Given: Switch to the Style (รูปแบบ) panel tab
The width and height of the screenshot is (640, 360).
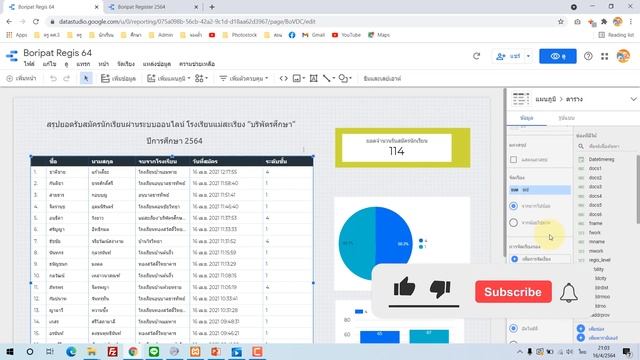Looking at the screenshot, I should point(567,118).
